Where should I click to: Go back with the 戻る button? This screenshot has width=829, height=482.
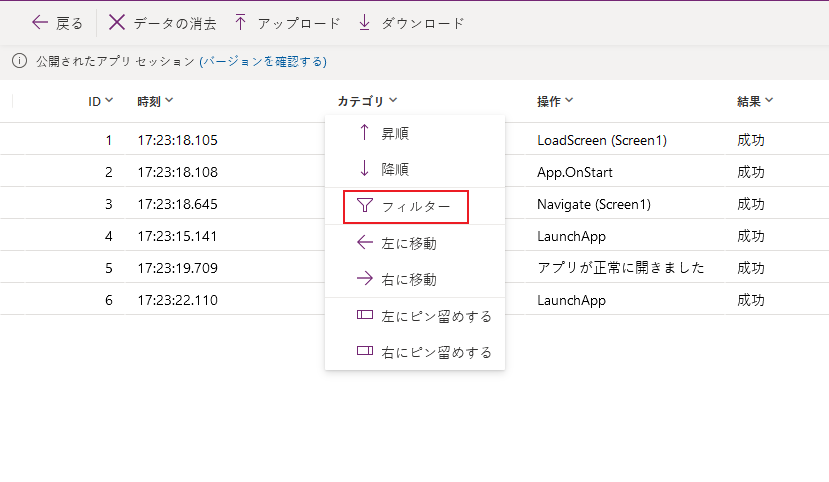click(x=58, y=23)
